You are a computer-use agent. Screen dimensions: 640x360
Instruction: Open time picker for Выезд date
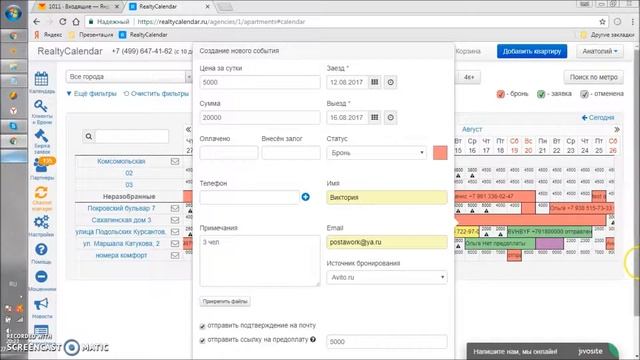pos(391,118)
